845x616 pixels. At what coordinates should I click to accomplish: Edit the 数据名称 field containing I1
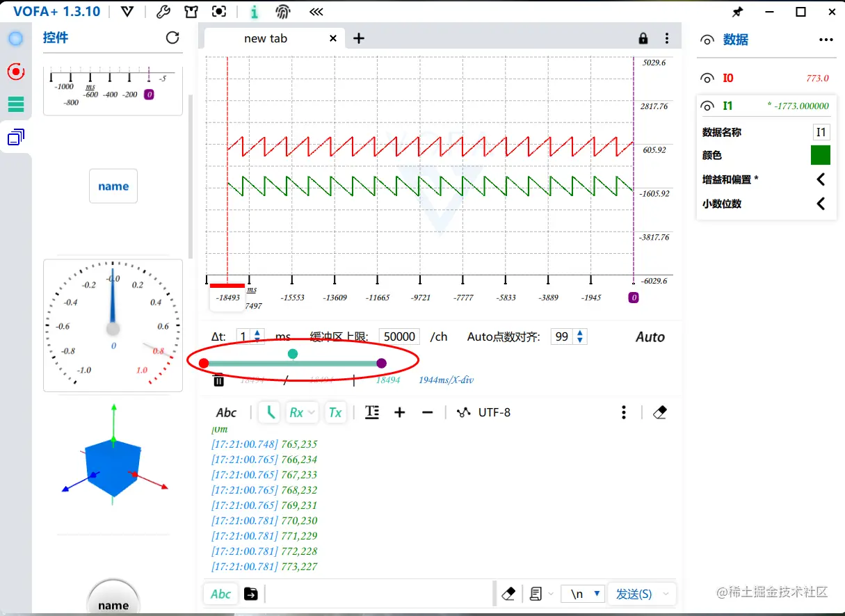(821, 132)
